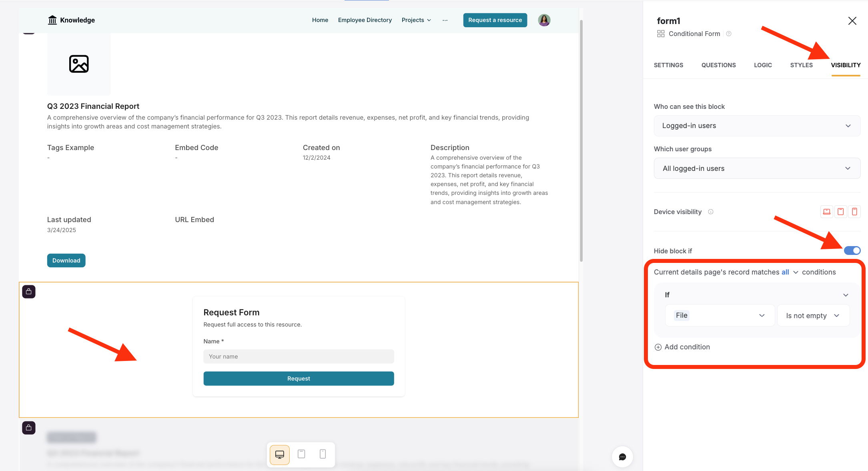
Task: Click the lock icon on the blurred bottom block
Action: pyautogui.click(x=29, y=428)
